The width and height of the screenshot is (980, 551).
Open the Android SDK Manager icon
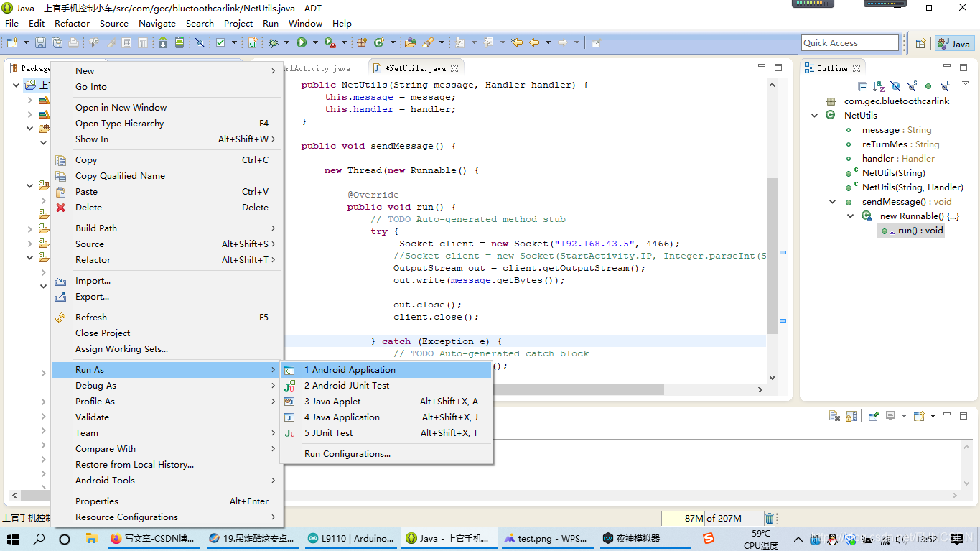click(x=163, y=43)
